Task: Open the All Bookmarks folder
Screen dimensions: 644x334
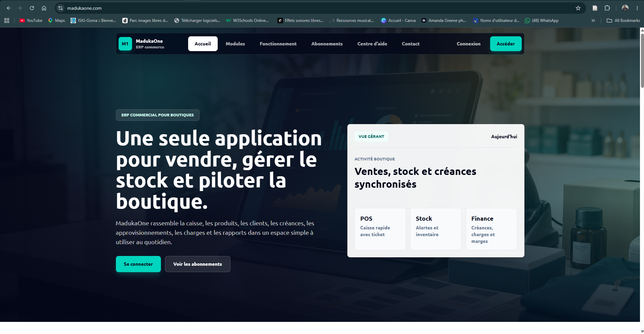Action: click(x=623, y=21)
